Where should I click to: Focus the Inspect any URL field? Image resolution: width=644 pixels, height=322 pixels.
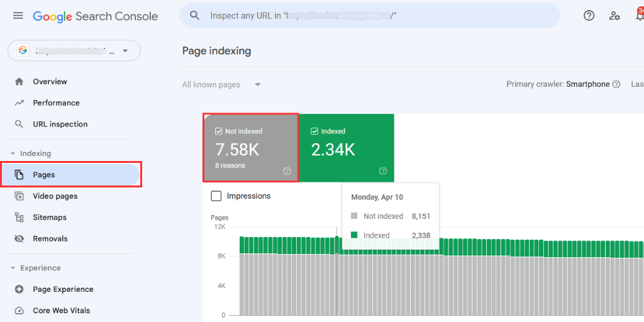coord(370,16)
